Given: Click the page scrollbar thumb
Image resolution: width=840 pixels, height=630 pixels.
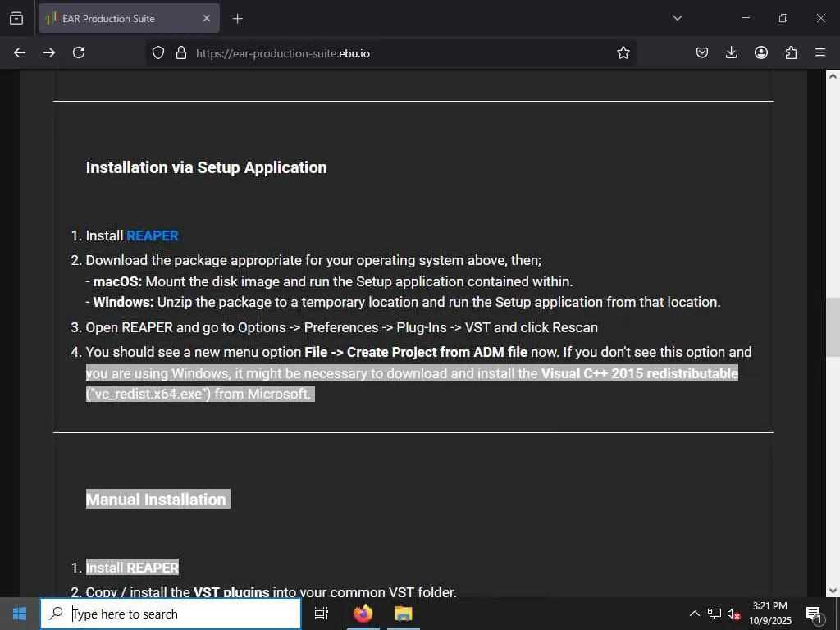Looking at the screenshot, I should coord(833,326).
